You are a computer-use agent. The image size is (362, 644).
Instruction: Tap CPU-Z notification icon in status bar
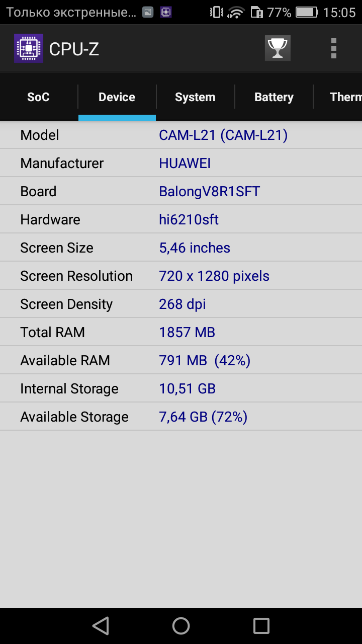(166, 12)
